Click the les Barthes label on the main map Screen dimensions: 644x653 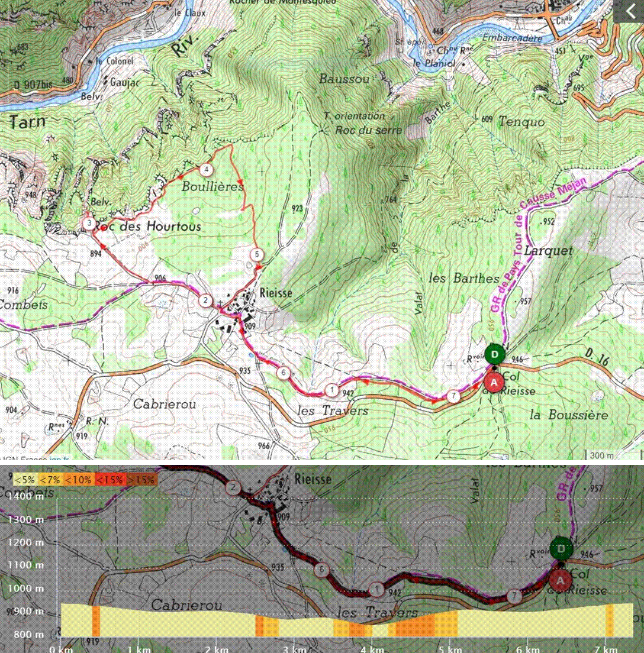(x=464, y=278)
